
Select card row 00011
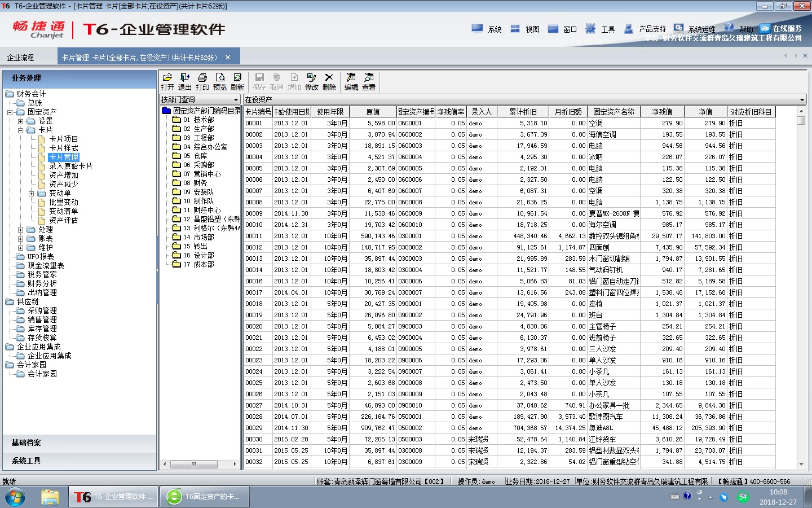[x=509, y=237]
